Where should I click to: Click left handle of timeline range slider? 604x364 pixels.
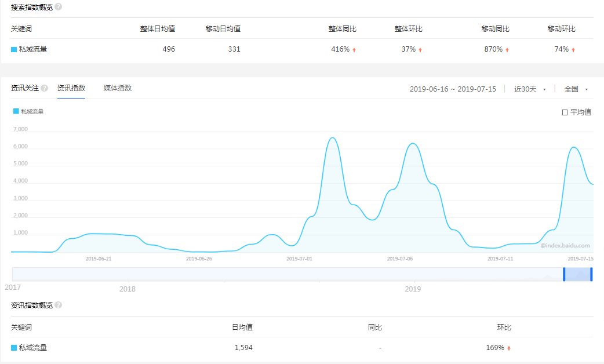[x=564, y=275]
